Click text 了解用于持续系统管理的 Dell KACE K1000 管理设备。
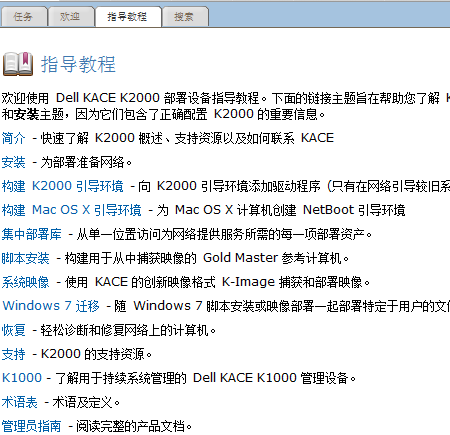 [206, 378]
